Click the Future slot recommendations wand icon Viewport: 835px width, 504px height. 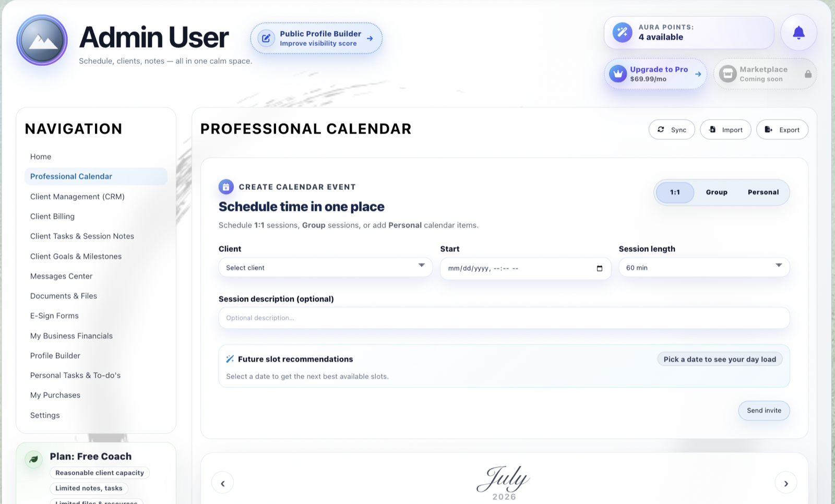click(x=230, y=359)
